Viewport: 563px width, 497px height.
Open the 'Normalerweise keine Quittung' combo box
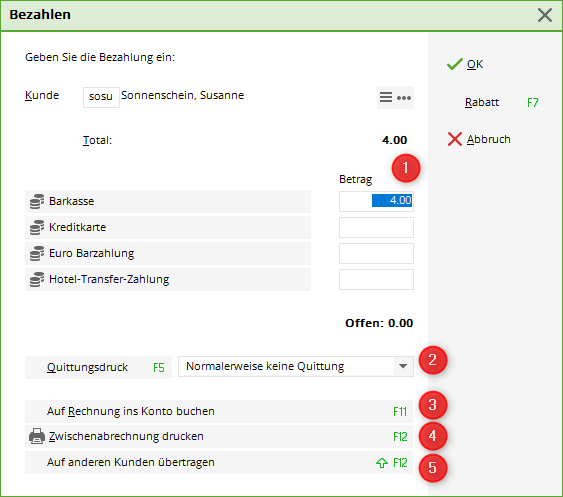(x=296, y=366)
